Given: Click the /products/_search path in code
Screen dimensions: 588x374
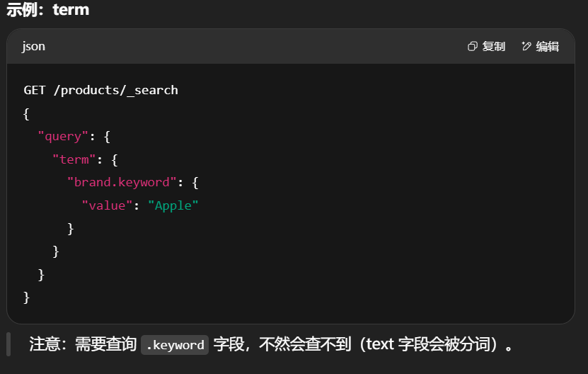Looking at the screenshot, I should pyautogui.click(x=115, y=90).
